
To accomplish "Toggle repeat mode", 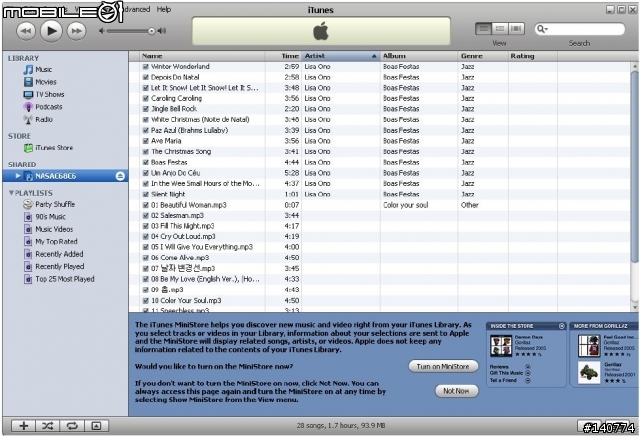I will click(72, 426).
